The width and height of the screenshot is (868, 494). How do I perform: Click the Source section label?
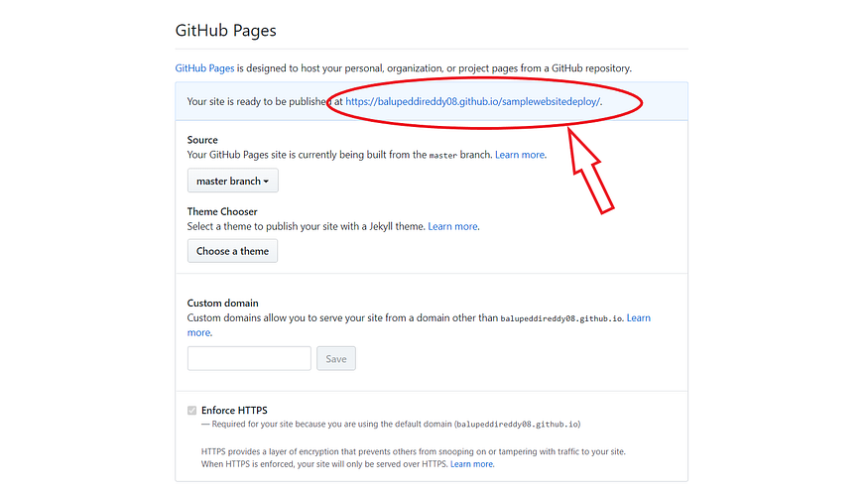pos(202,140)
